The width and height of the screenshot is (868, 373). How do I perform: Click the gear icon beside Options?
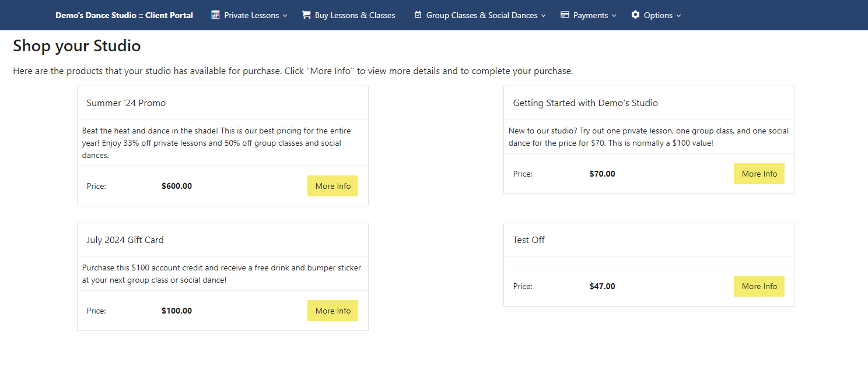click(x=635, y=15)
